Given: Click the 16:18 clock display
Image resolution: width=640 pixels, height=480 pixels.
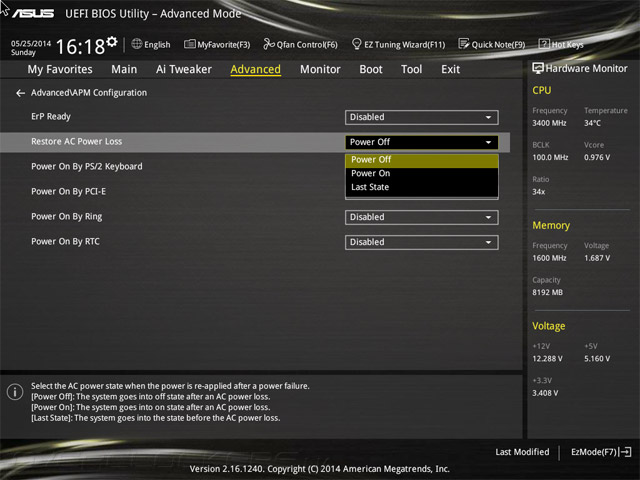Looking at the screenshot, I should [80, 46].
